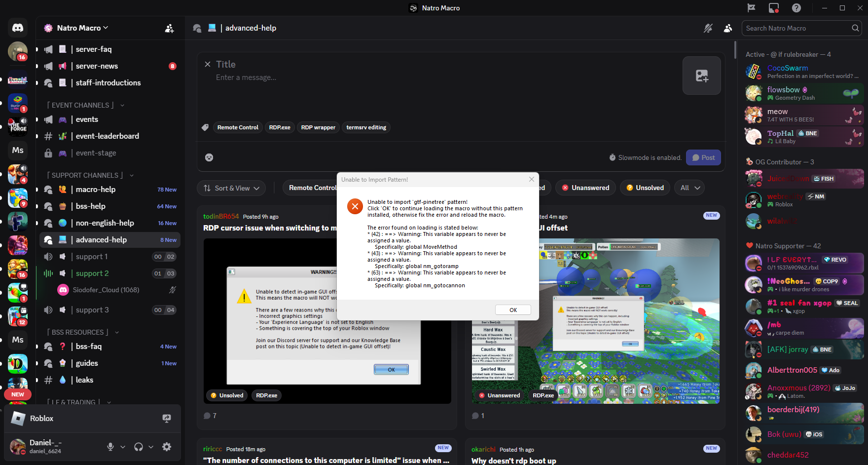
Task: Open the non-english-help channel
Action: tap(109, 223)
